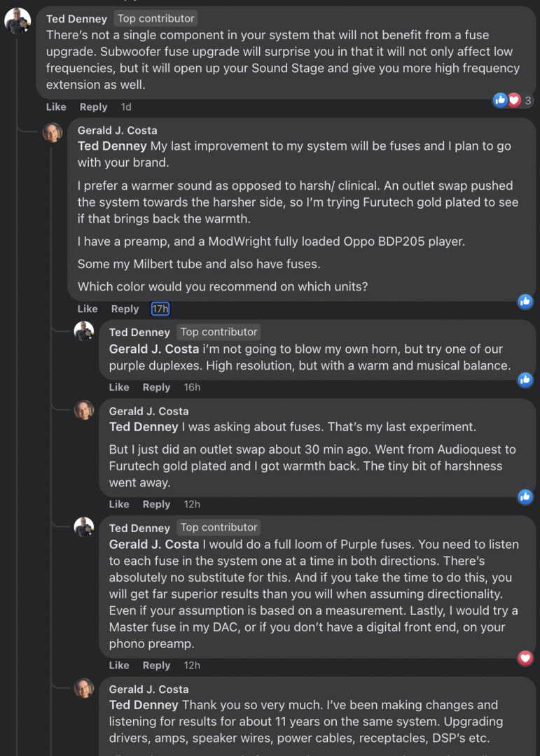Click the like reaction on the purple duplexes reply
540x756 pixels.
525,379
